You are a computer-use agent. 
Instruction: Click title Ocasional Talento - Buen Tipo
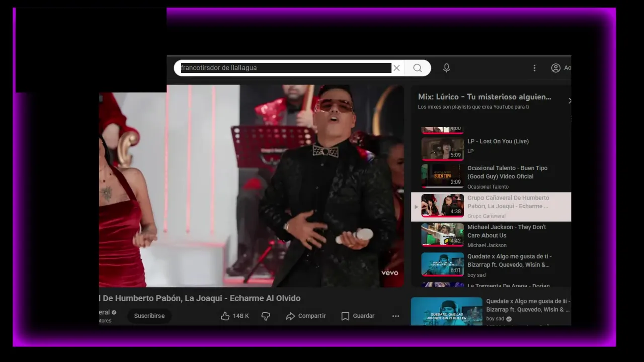pyautogui.click(x=507, y=172)
